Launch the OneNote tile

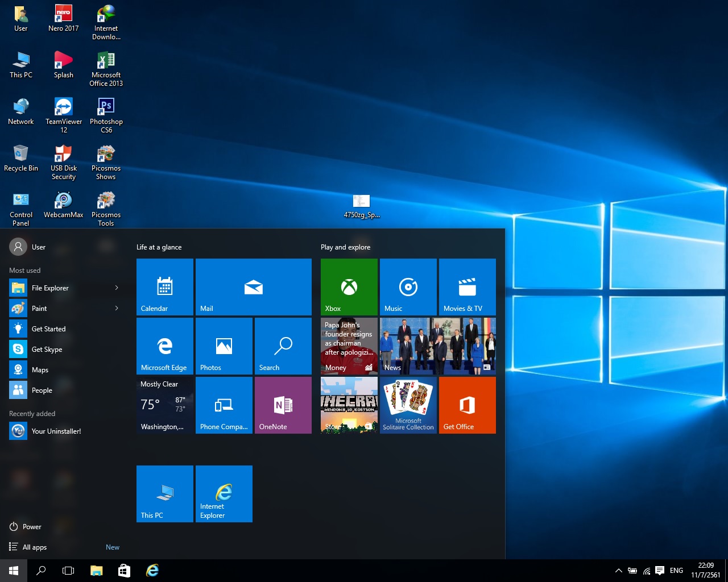point(283,405)
